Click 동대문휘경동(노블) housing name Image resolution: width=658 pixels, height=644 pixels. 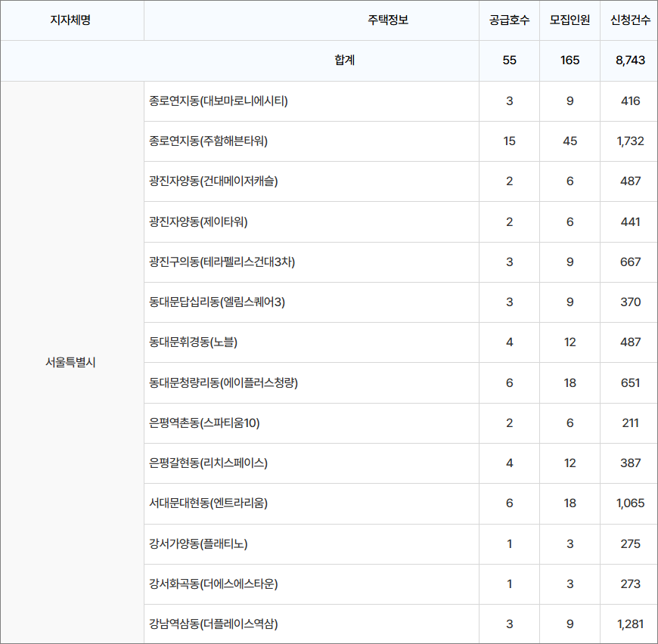click(x=194, y=342)
